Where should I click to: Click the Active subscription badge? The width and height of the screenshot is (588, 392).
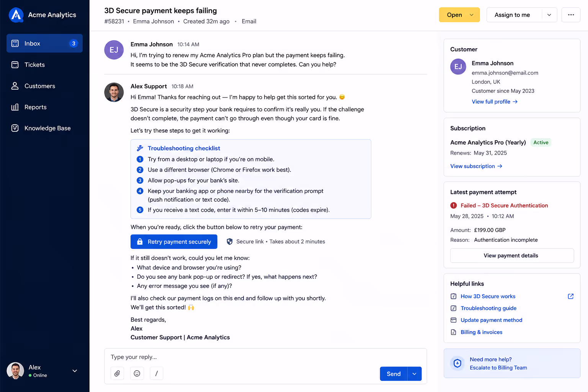click(x=541, y=142)
